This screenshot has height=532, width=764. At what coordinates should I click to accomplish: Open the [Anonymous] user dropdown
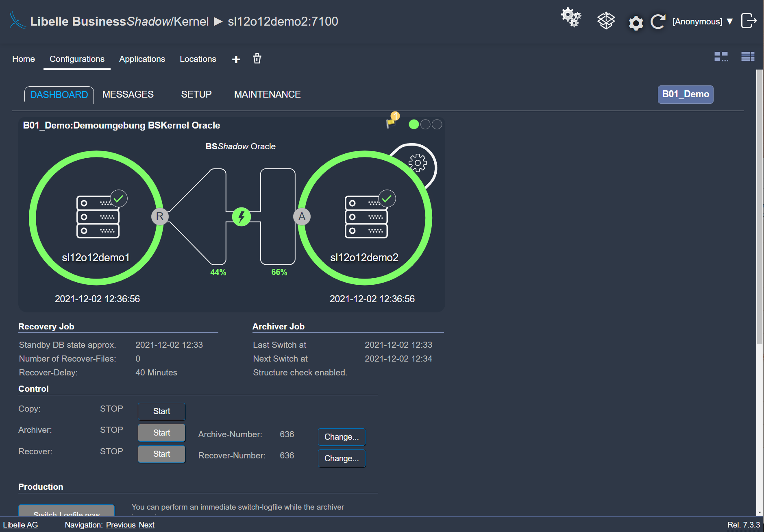tap(703, 22)
